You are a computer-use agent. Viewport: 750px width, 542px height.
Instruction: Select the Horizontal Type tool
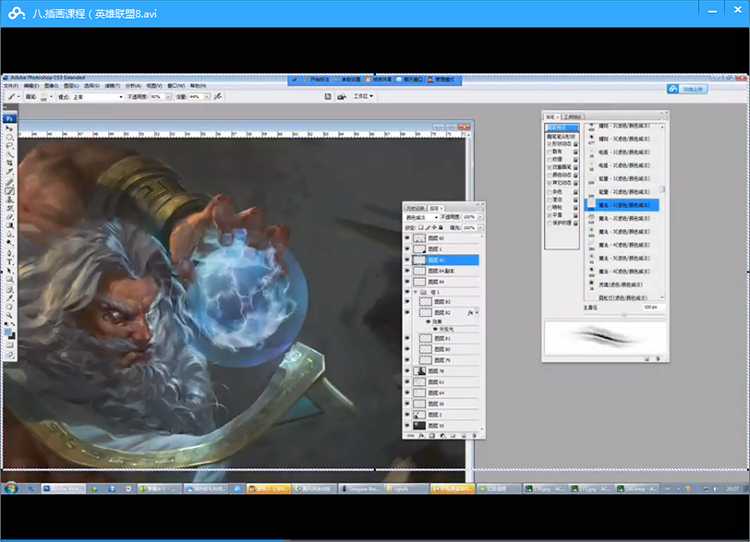click(9, 262)
